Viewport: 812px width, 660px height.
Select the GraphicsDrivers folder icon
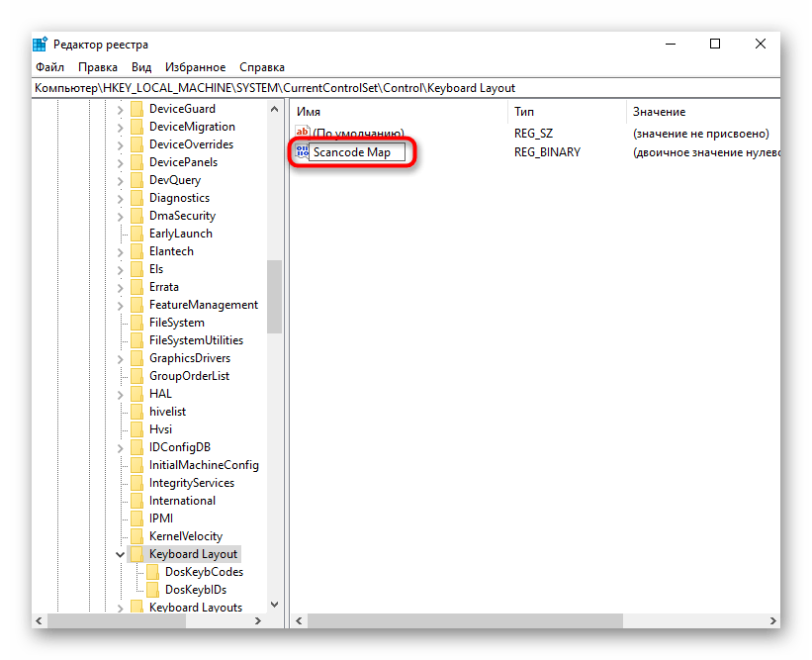(136, 358)
